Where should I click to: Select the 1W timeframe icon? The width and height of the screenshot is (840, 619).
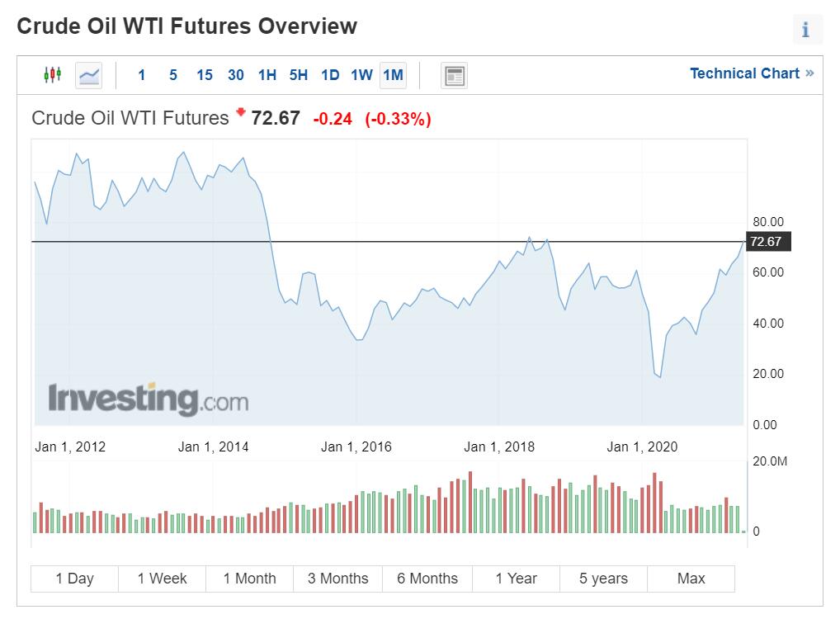(360, 74)
